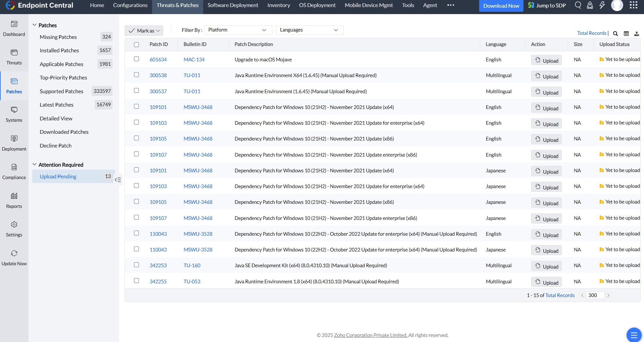Open the Compliance sidebar section
The height and width of the screenshot is (342, 644).
(14, 172)
